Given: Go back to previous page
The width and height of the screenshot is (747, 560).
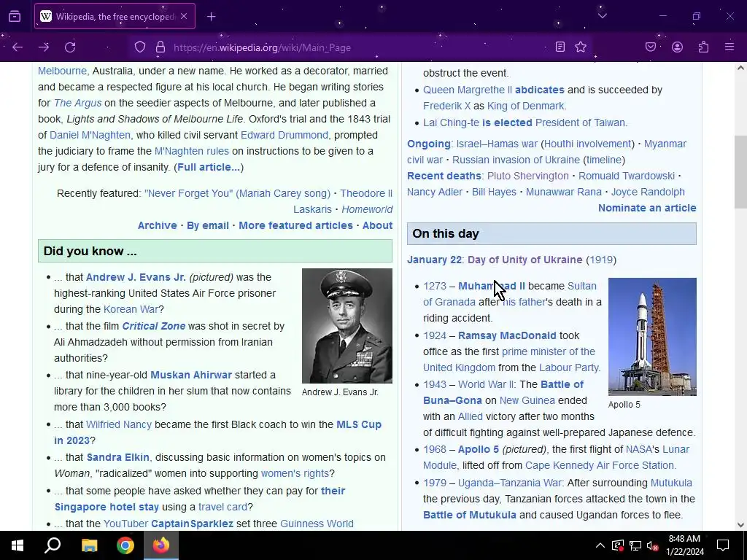Looking at the screenshot, I should 18,47.
